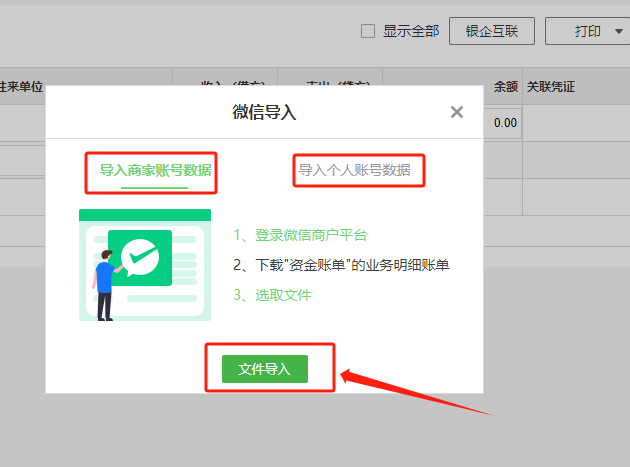Click the 往来单位 column header

click(x=22, y=86)
